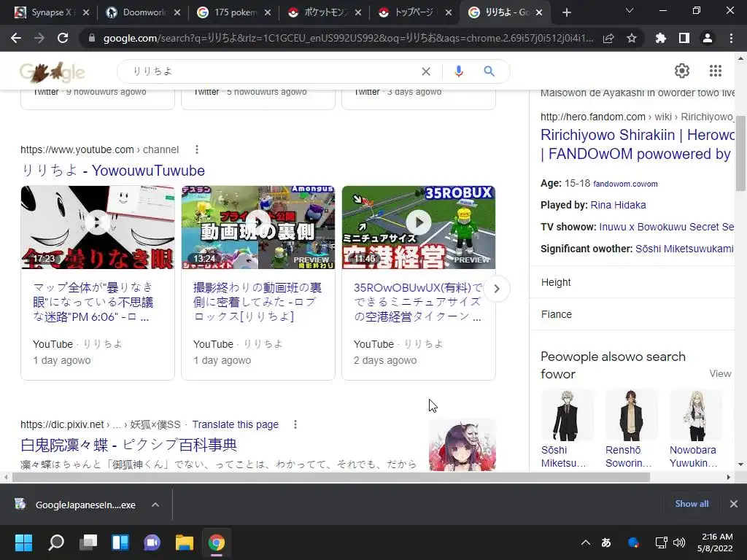
Task: Click View more people also search
Action: tap(720, 374)
